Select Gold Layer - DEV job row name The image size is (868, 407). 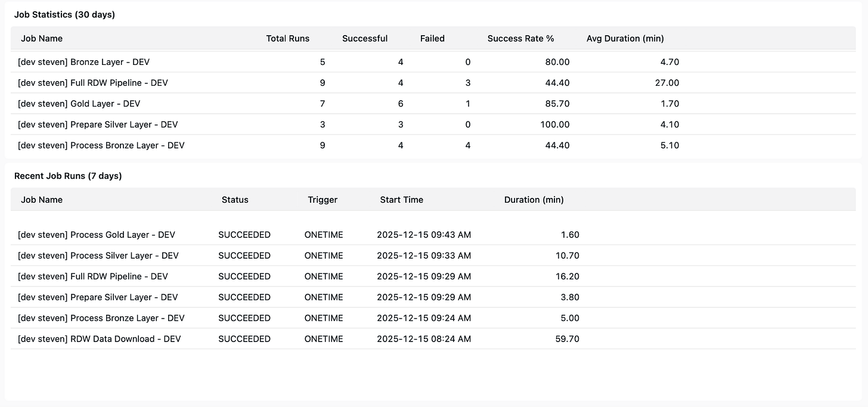(x=79, y=104)
